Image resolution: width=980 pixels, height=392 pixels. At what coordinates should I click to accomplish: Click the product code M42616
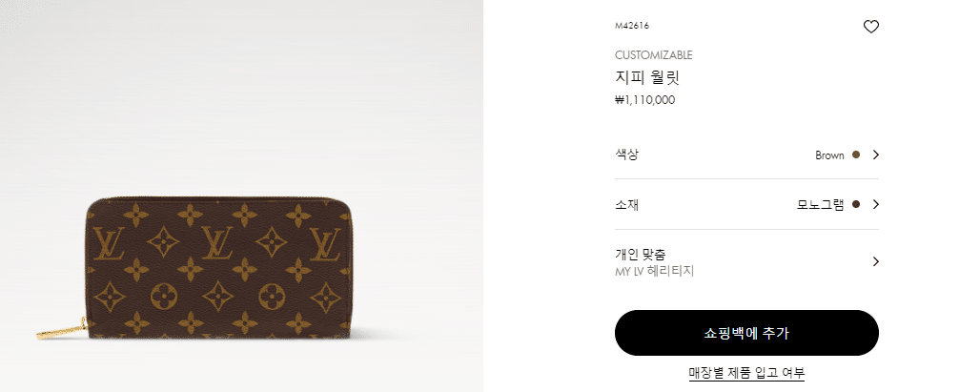[632, 26]
